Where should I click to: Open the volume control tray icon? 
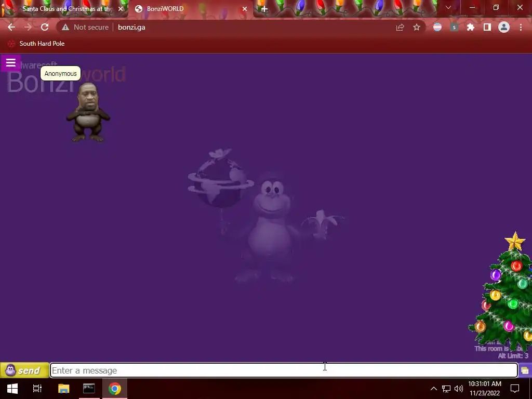coord(459,389)
